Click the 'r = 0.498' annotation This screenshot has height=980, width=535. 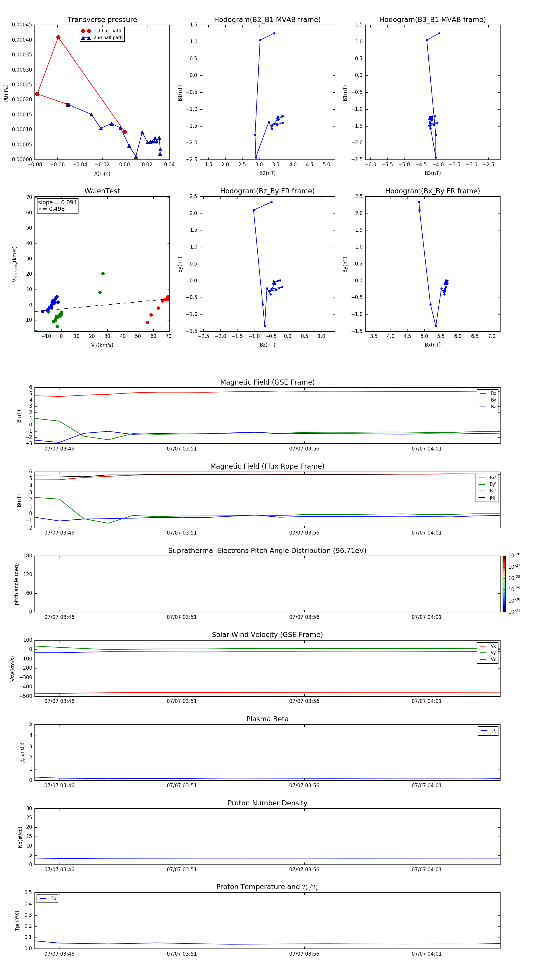pyautogui.click(x=51, y=209)
